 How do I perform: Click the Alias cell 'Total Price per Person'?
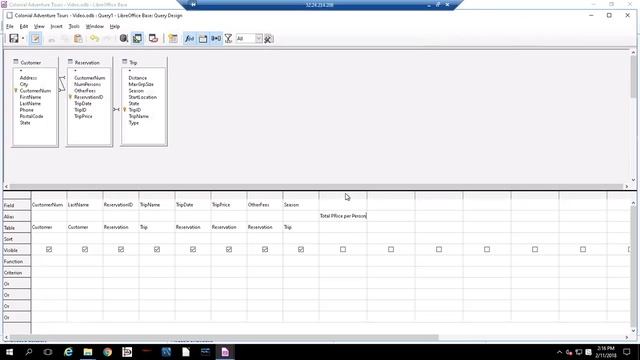point(343,216)
